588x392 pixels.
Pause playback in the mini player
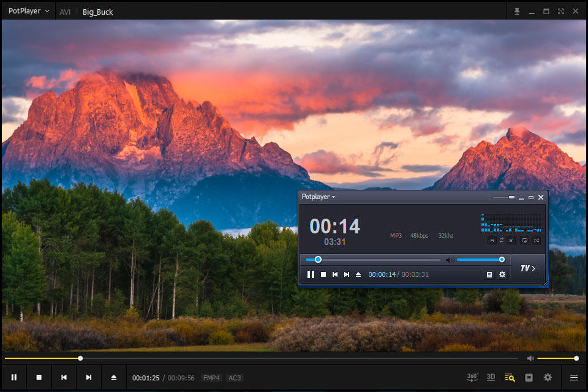[311, 274]
